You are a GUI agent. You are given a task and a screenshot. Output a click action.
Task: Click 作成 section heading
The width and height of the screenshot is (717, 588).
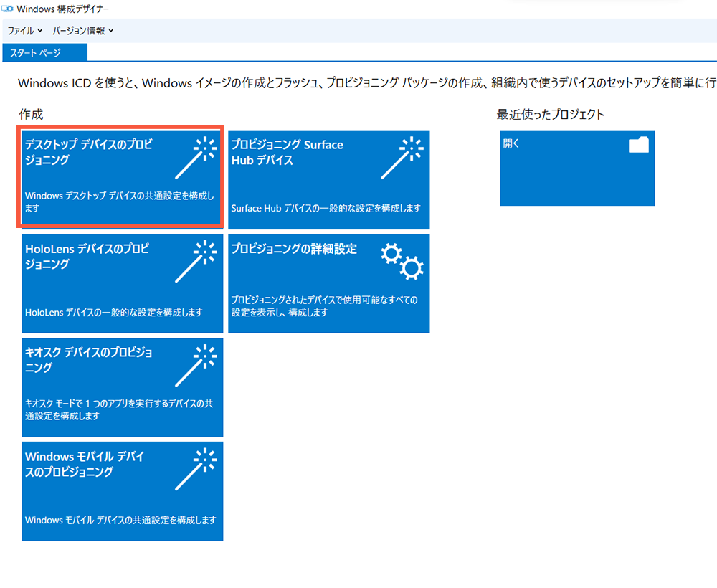pos(31,114)
